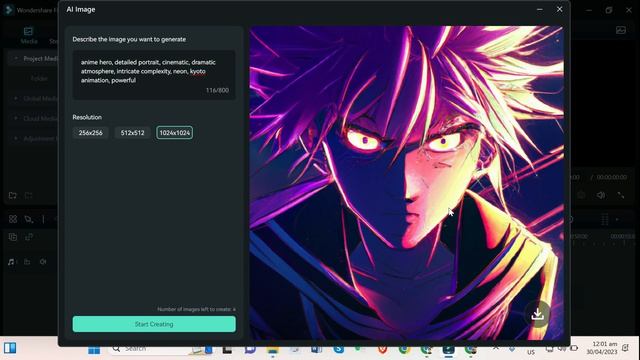This screenshot has width=640, height=360.
Task: Focus the image description prompt field
Action: point(154,75)
